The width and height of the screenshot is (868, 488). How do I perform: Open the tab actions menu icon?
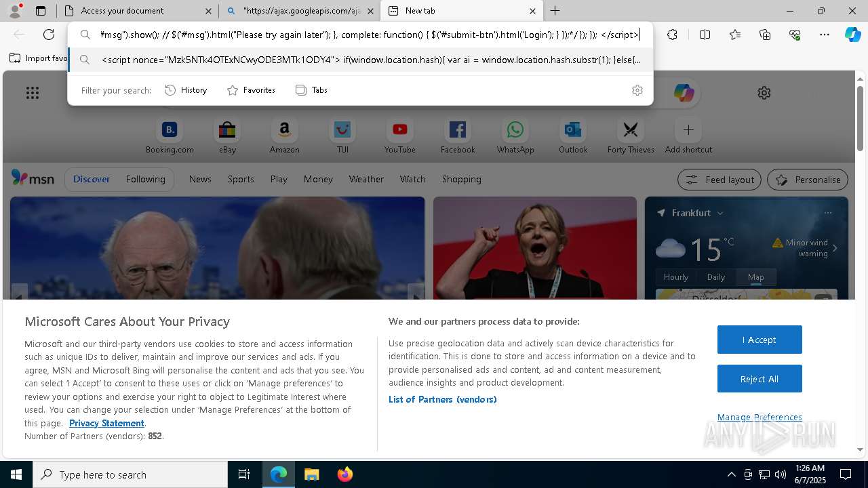[41, 11]
